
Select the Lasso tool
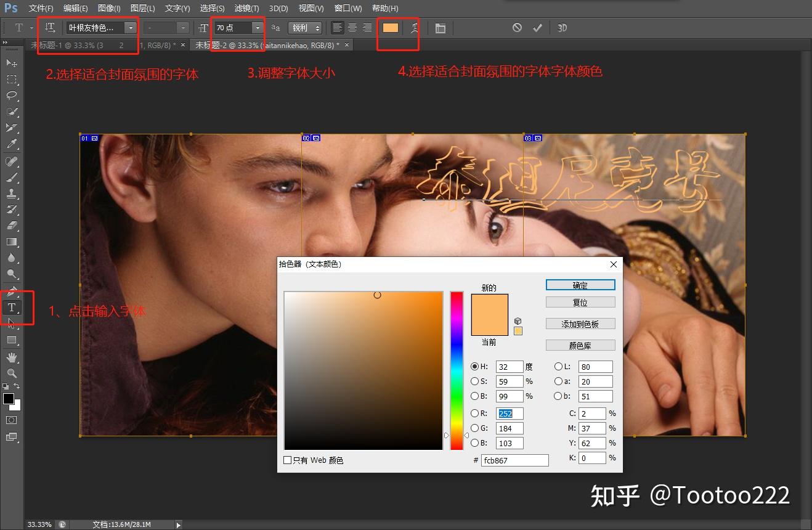(x=11, y=96)
